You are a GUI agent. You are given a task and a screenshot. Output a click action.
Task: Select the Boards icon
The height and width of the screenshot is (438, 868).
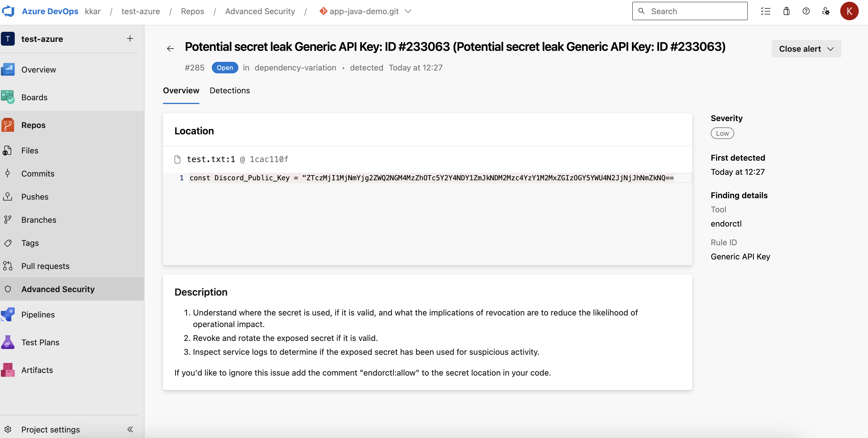[8, 97]
